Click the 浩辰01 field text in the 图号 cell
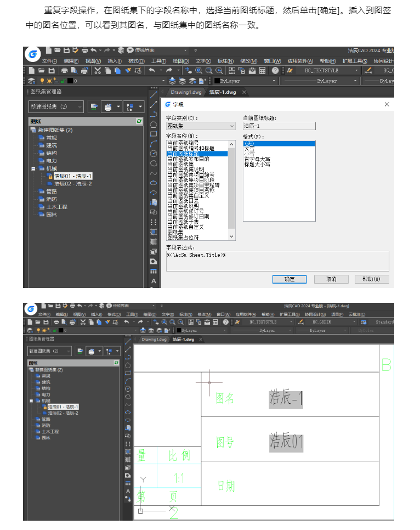This screenshot has height=530, width=420. (286, 442)
